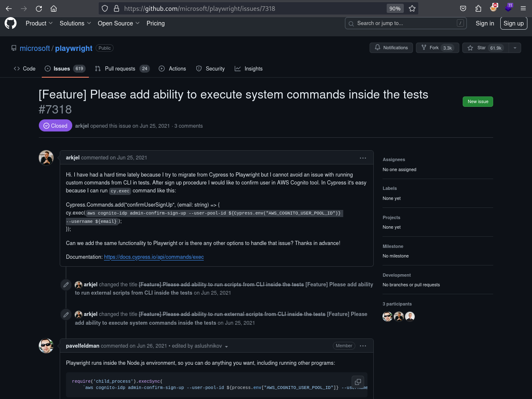Image resolution: width=532 pixels, height=399 pixels.
Task: Open the Cypress exec documentation link
Action: 154,257
